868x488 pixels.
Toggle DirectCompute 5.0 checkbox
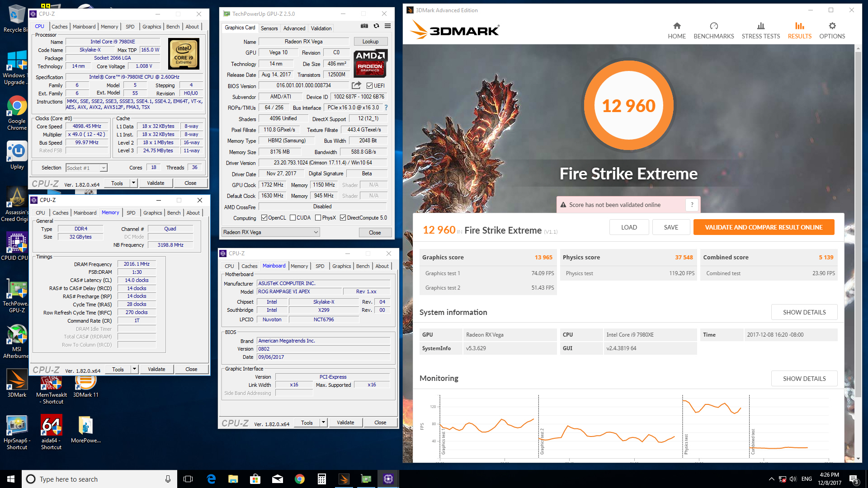tap(343, 218)
